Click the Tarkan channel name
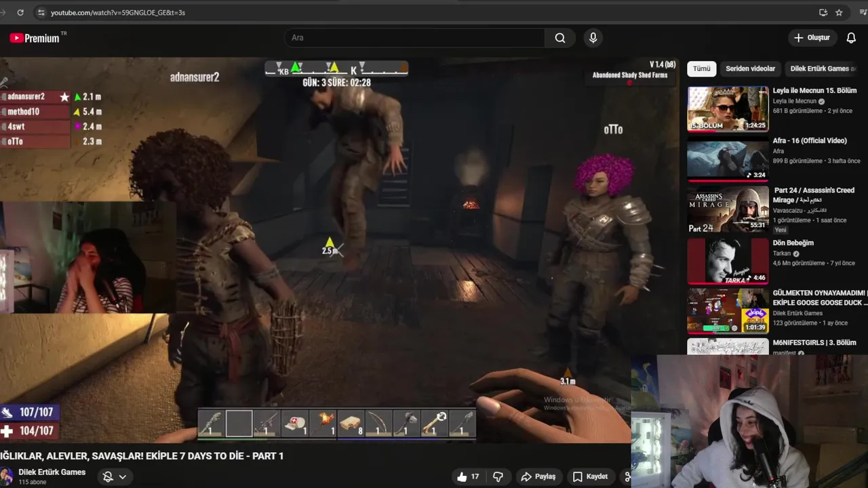This screenshot has height=488, width=868. coord(782,253)
